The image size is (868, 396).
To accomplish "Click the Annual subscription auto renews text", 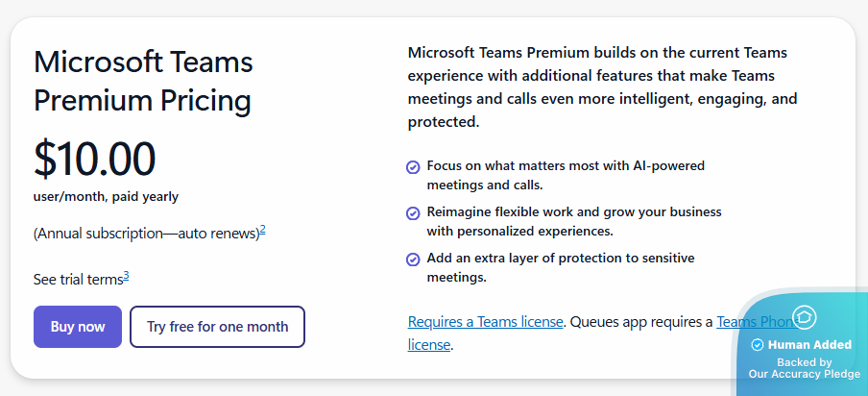I will point(146,233).
